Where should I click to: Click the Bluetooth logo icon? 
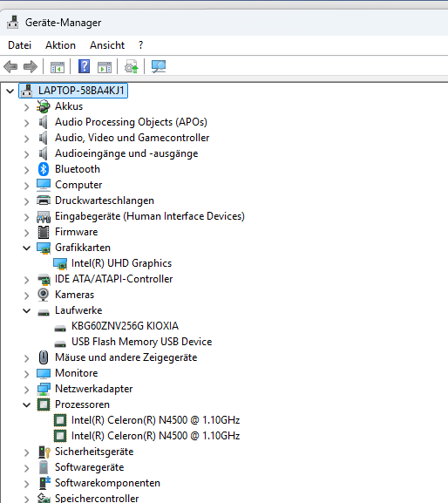pyautogui.click(x=44, y=169)
